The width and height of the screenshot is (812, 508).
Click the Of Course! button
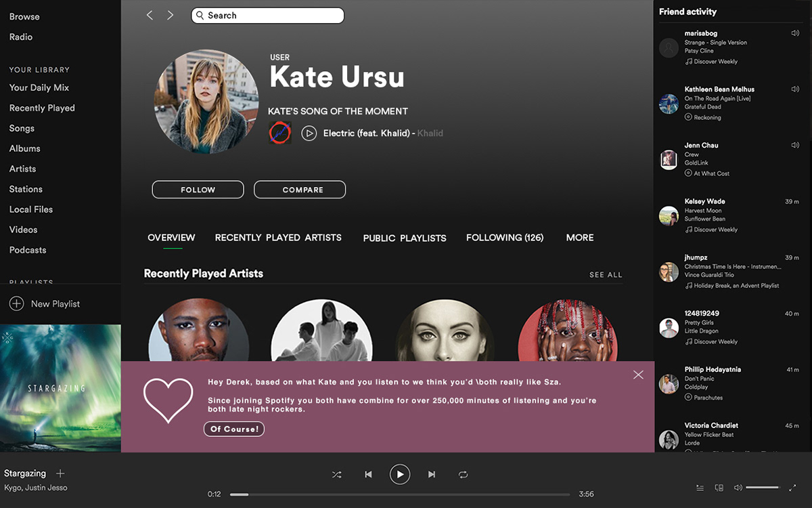[234, 429]
